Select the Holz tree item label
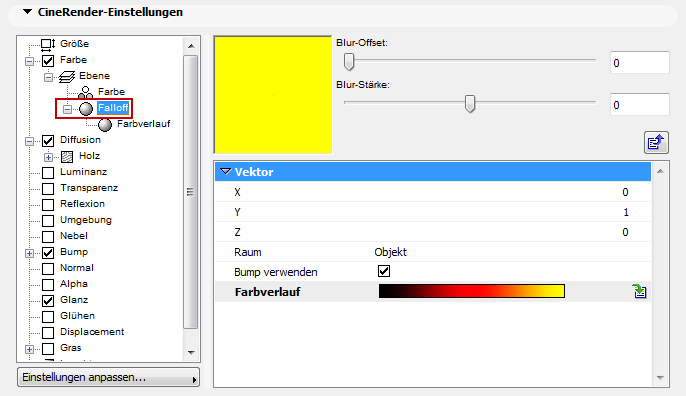The width and height of the screenshot is (686, 396). point(90,156)
